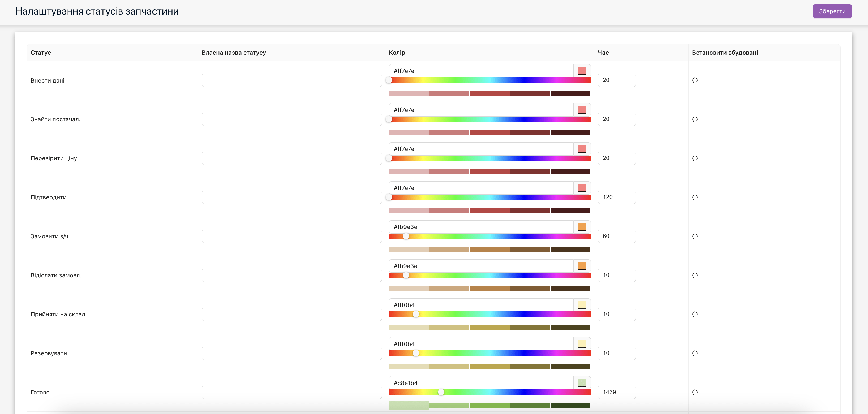The image size is (868, 414).
Task: Click green color swatch in 'Готово' row
Action: (x=582, y=383)
